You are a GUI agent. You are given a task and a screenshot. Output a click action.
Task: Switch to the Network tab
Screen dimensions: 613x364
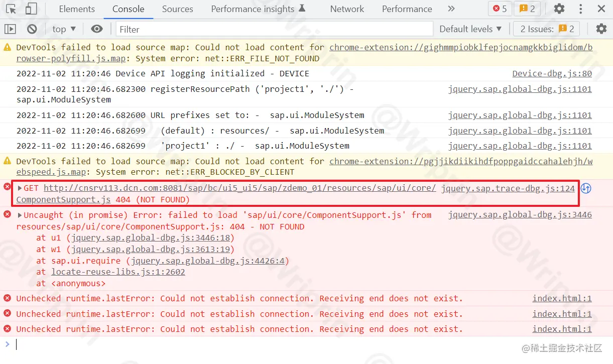[347, 9]
